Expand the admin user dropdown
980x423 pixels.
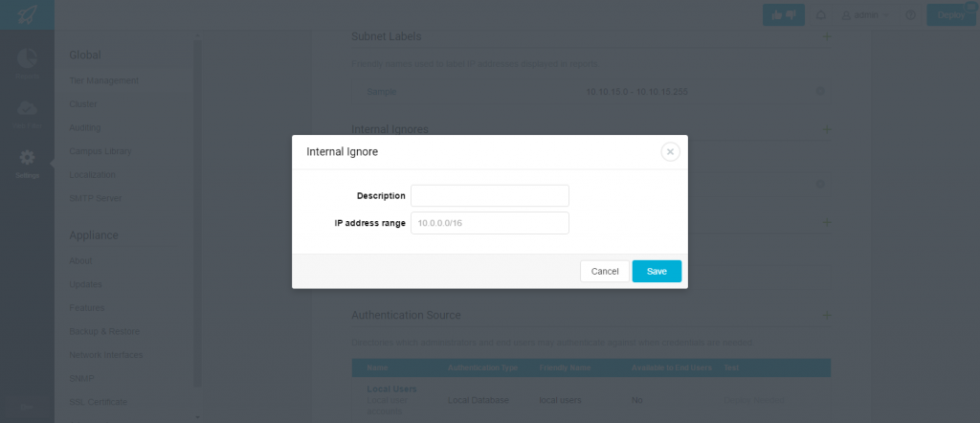(865, 15)
